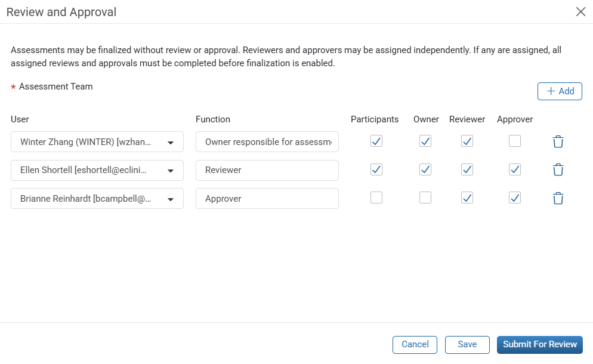The height and width of the screenshot is (364, 593).
Task: Click the Owner column header
Action: [x=426, y=119]
